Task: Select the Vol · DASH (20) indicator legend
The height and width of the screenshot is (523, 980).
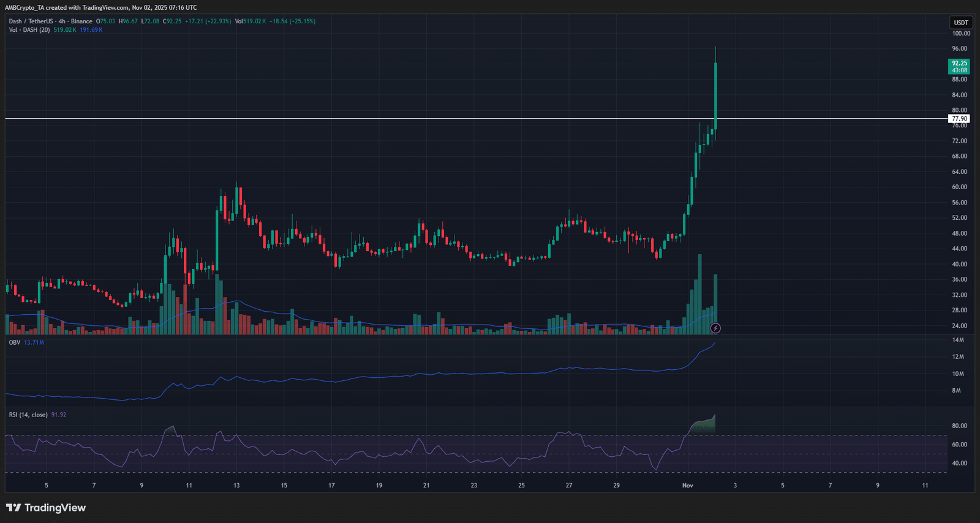Action: click(x=29, y=30)
